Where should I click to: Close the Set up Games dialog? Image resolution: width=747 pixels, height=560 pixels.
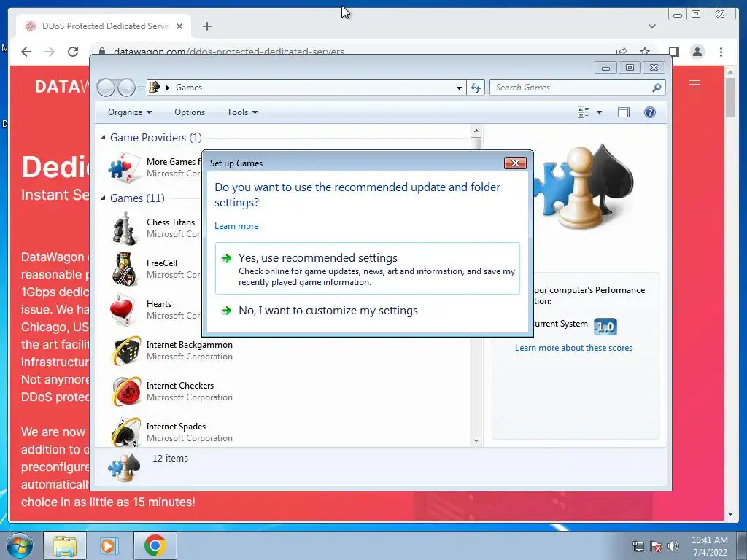pos(515,163)
